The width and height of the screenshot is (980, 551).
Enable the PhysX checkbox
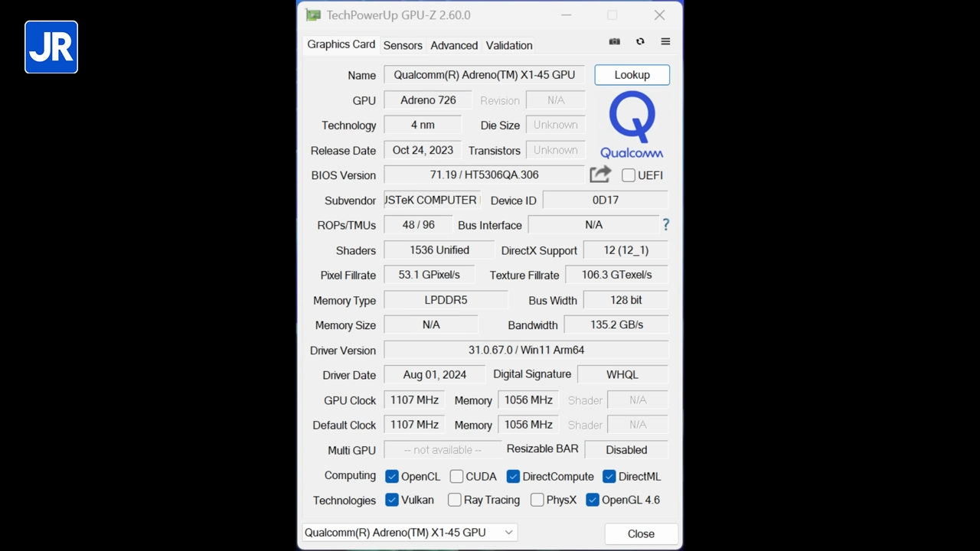[537, 500]
